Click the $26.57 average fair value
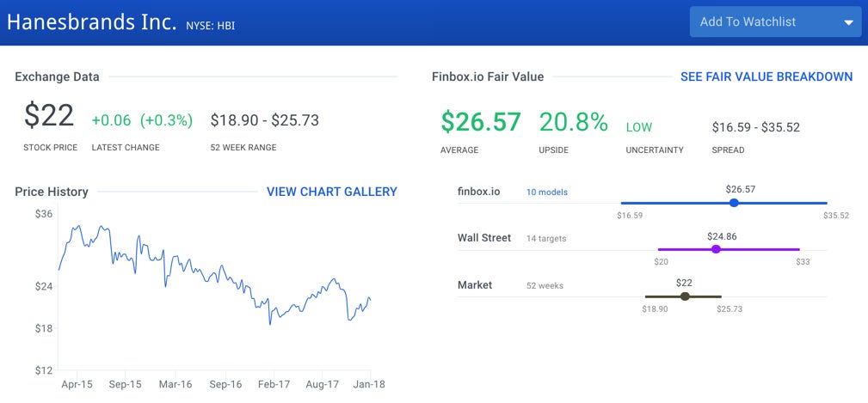 pos(481,122)
